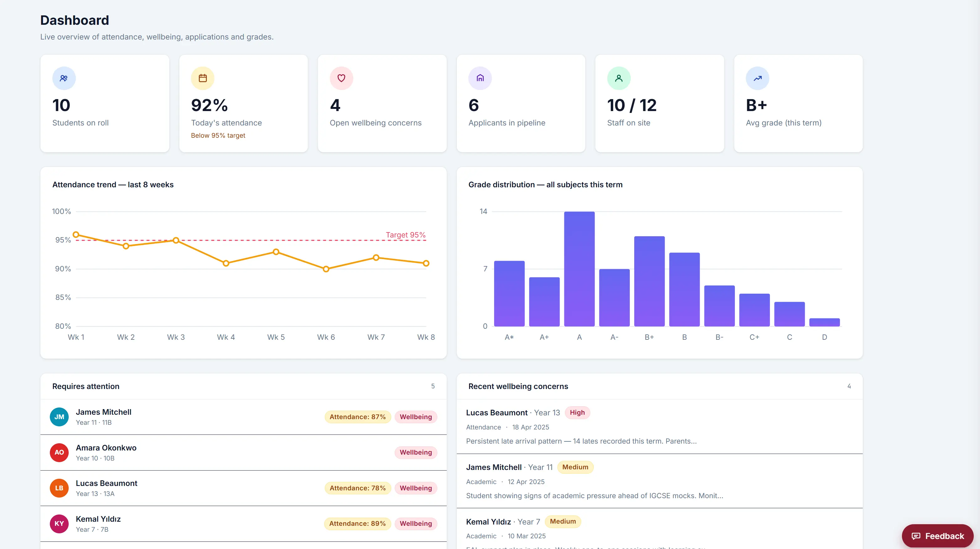Click the A+ grade bar

click(544, 302)
